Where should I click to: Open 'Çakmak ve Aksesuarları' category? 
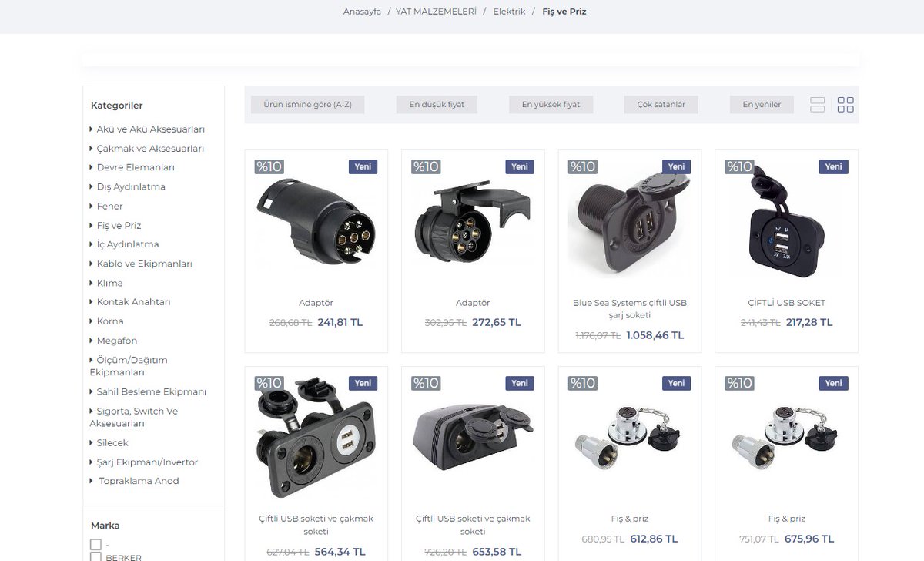click(x=150, y=149)
